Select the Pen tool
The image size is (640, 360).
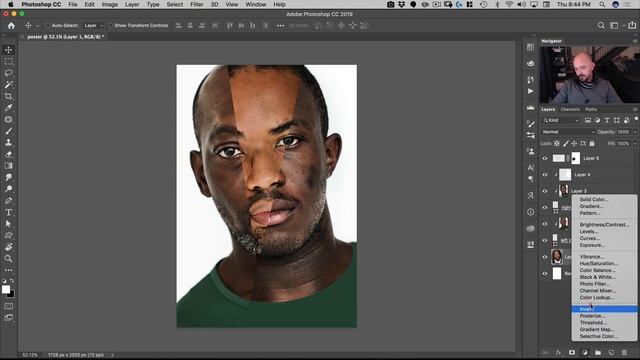(x=8, y=201)
